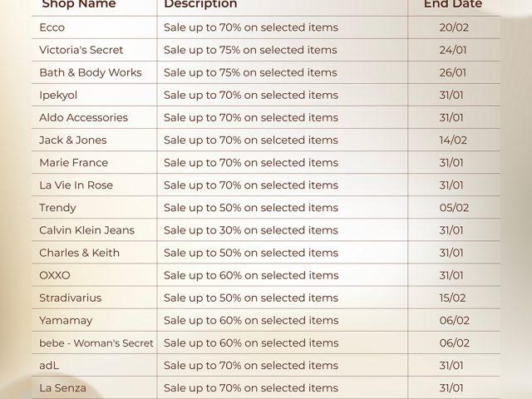Click the Jack & Jones shop name
The image size is (532, 399).
click(72, 140)
